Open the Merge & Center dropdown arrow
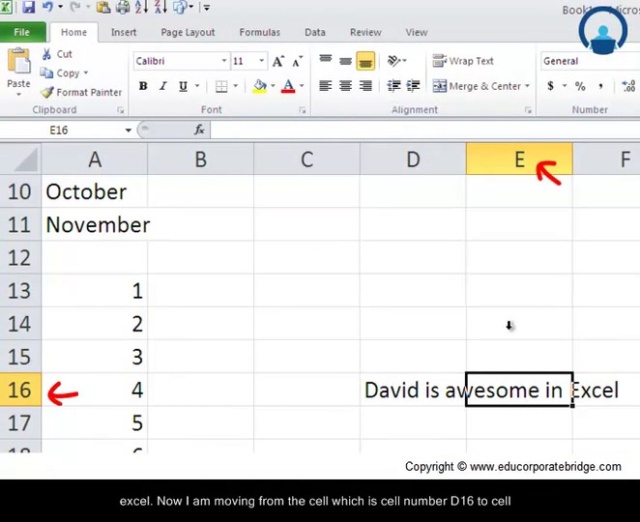The height and width of the screenshot is (522, 640). tap(527, 86)
